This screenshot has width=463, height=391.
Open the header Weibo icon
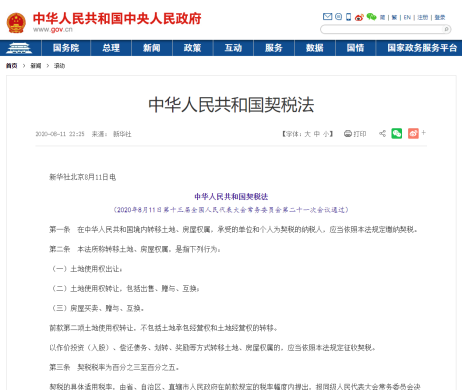tap(359, 17)
